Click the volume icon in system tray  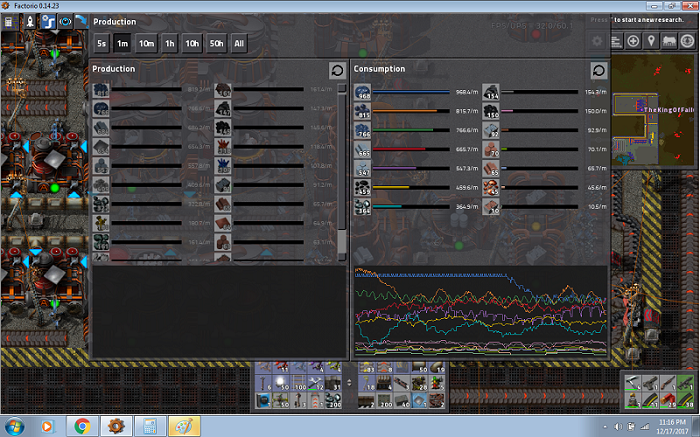click(x=618, y=427)
